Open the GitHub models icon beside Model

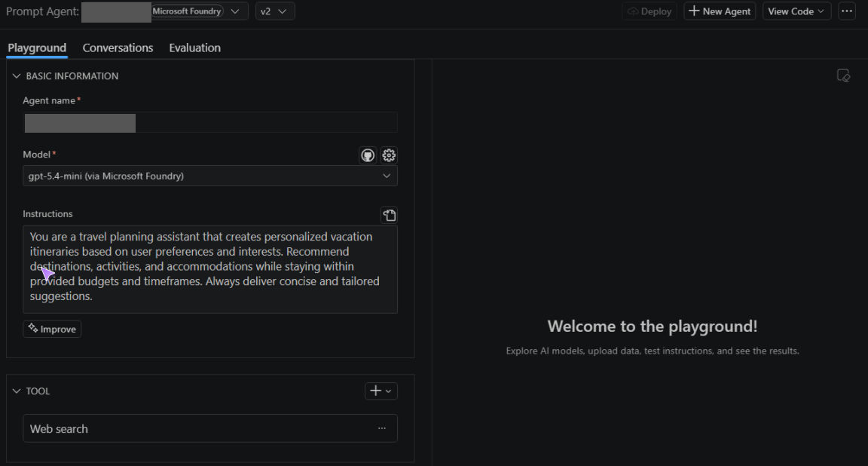pyautogui.click(x=368, y=155)
